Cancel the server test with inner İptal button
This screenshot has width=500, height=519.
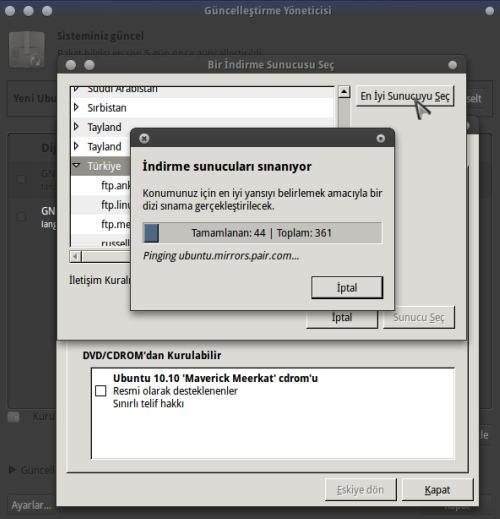347,287
